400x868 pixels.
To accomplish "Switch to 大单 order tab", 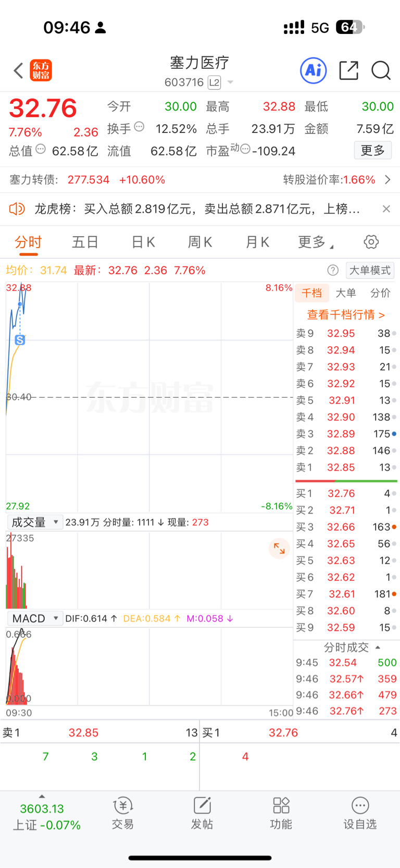I will 346,293.
